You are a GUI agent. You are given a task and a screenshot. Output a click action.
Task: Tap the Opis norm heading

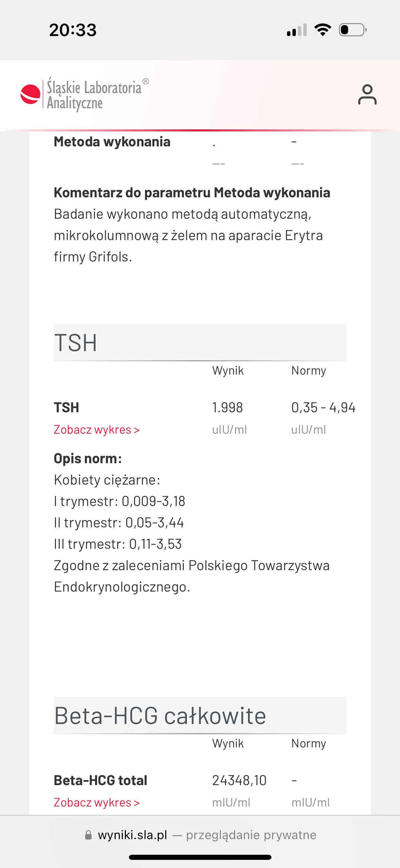click(88, 458)
